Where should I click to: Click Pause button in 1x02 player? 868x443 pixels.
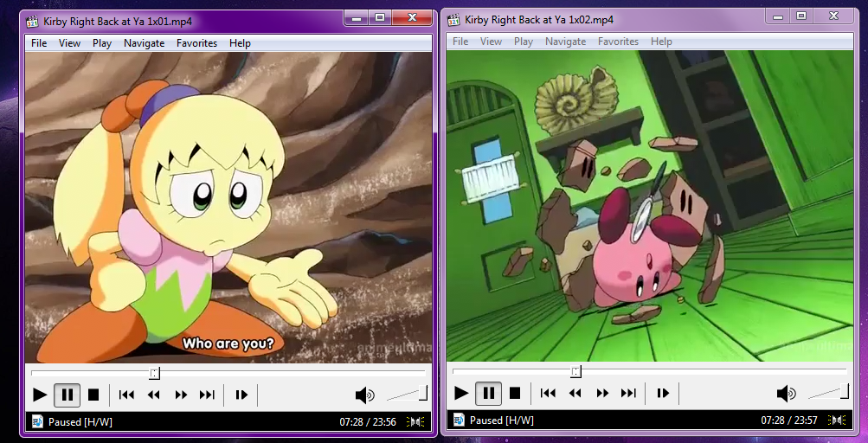coord(489,393)
